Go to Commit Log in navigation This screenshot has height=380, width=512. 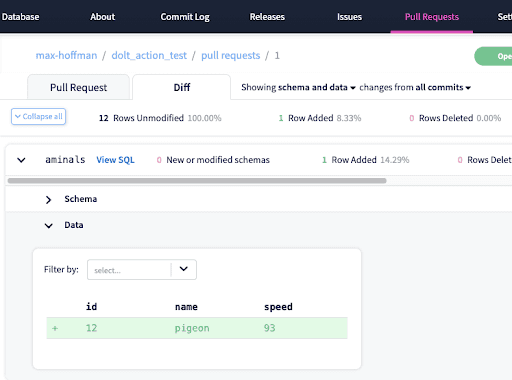185,17
